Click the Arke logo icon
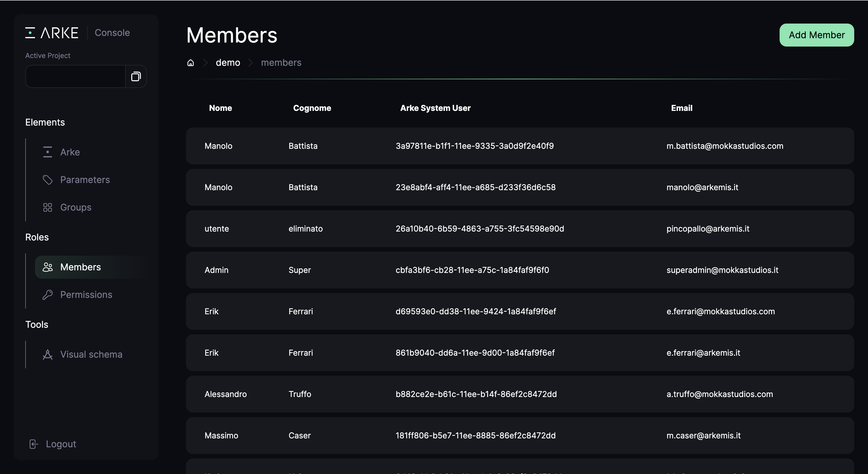 click(x=30, y=32)
